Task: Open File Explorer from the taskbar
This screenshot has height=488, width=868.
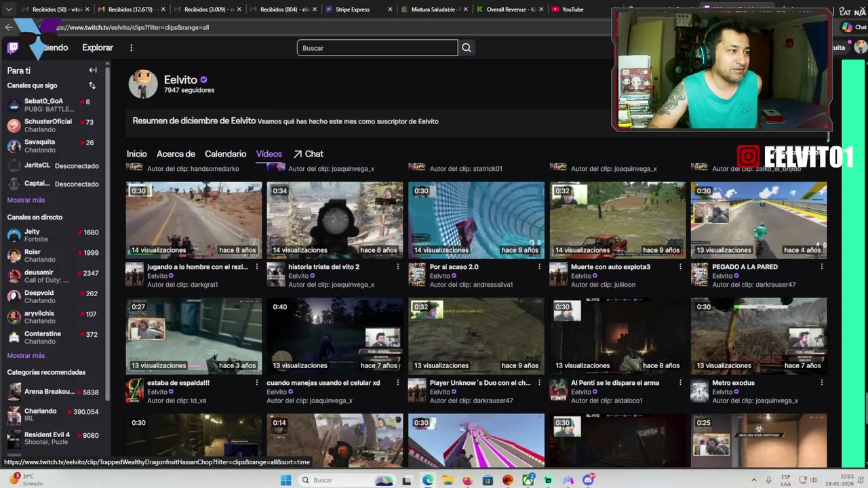Action: (x=448, y=480)
